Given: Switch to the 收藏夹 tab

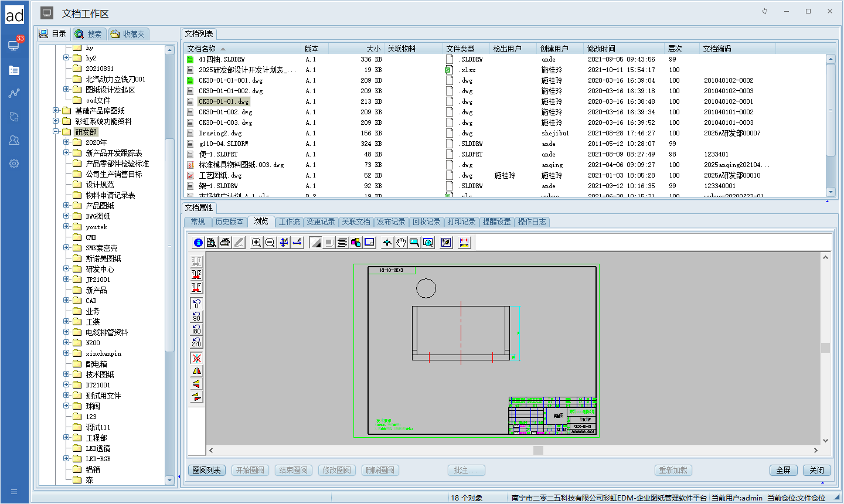Looking at the screenshot, I should [128, 34].
